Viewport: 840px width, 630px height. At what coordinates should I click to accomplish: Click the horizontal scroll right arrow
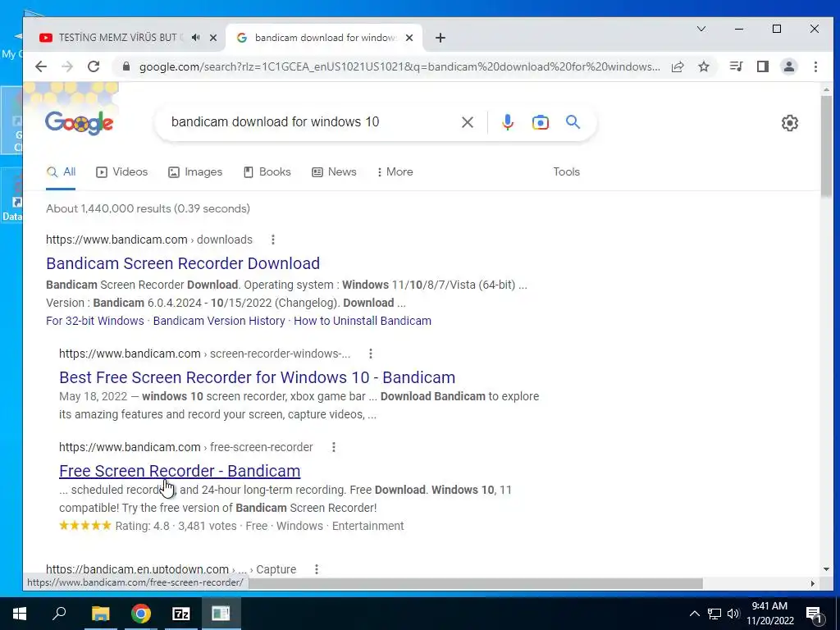(813, 583)
